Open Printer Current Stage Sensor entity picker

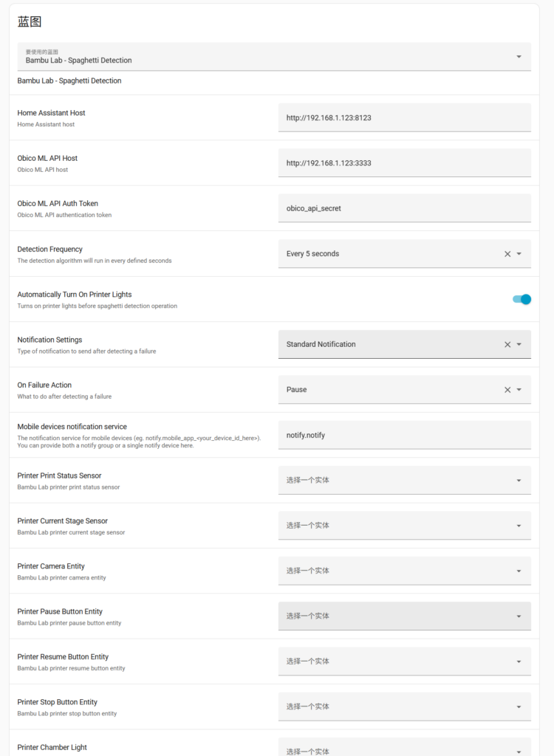404,526
